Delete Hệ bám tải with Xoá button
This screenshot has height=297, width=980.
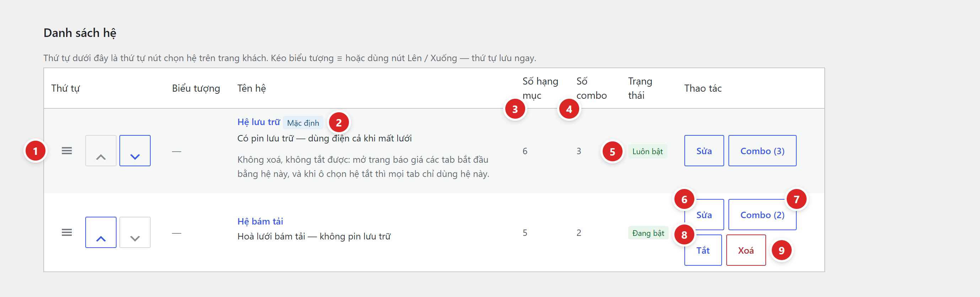[x=746, y=250]
